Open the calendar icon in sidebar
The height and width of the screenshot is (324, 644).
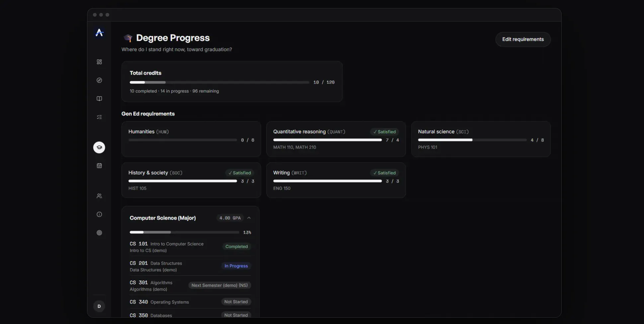(x=99, y=165)
